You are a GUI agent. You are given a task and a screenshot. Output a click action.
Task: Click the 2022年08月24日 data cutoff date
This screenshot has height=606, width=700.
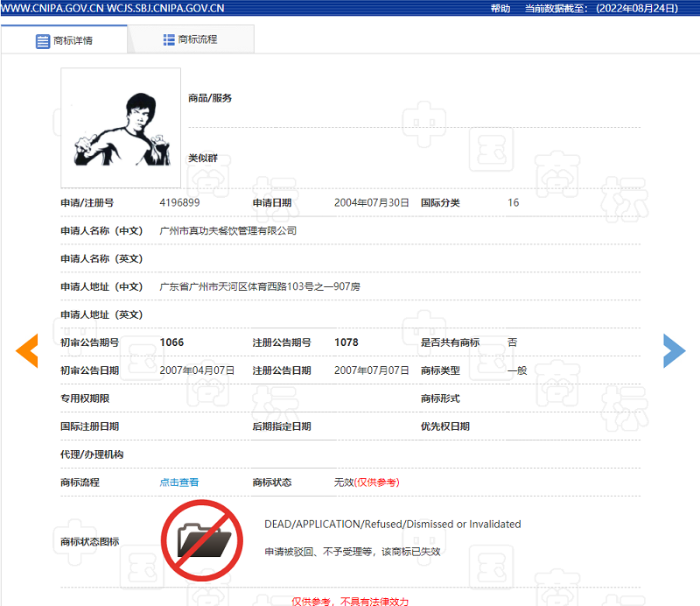637,8
